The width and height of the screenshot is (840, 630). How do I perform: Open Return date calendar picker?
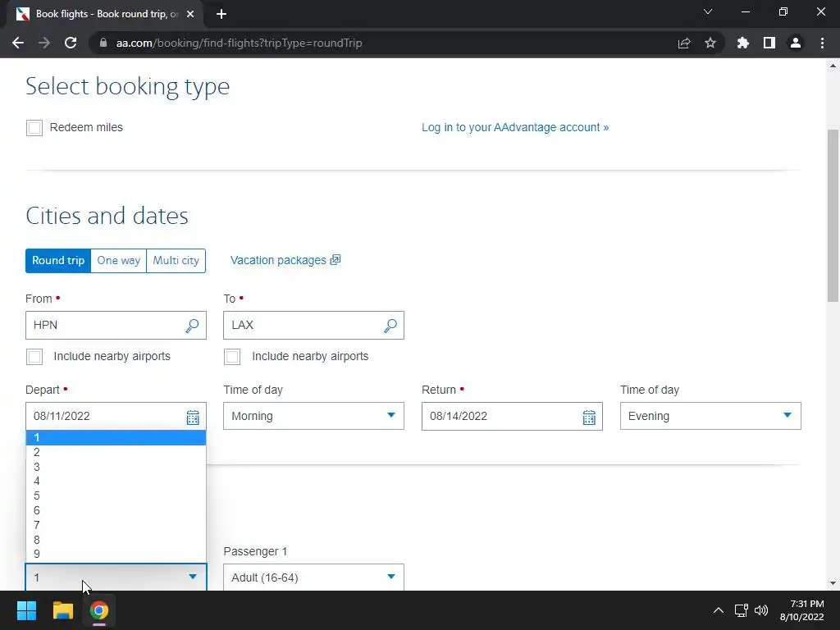(x=589, y=417)
